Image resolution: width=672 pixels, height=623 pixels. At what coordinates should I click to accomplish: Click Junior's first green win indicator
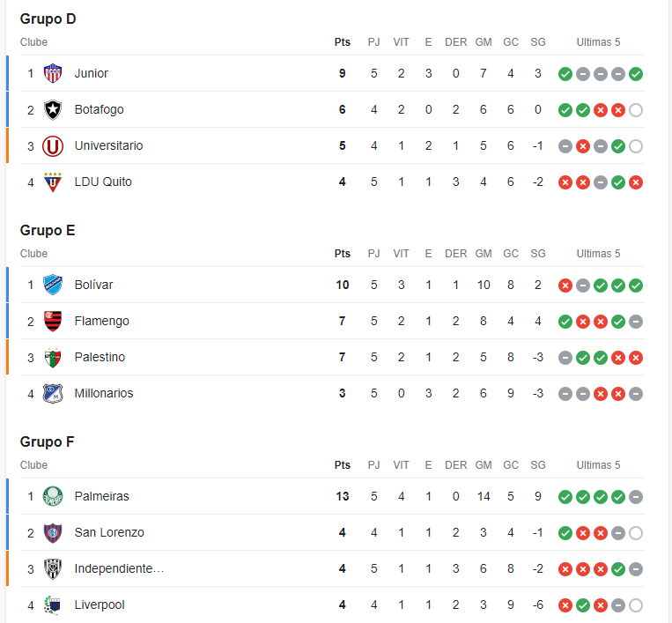pos(565,74)
